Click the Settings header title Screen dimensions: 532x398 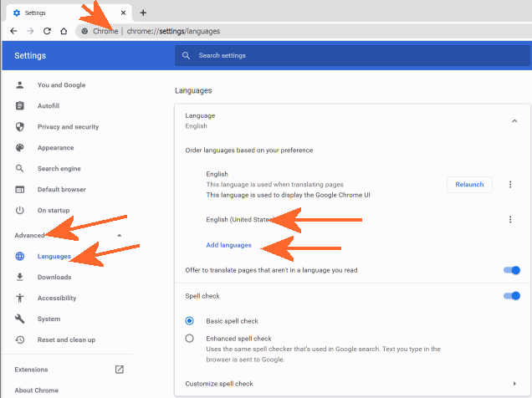[30, 55]
